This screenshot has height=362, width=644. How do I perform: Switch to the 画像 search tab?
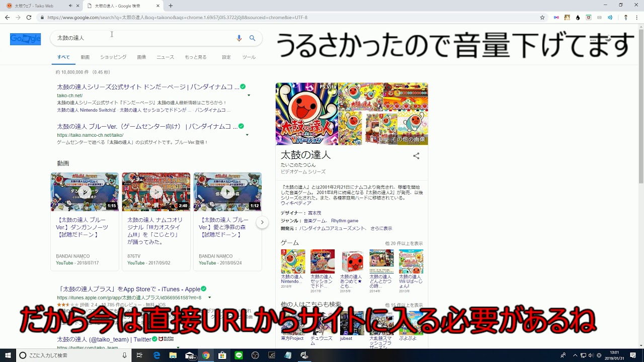coord(141,57)
